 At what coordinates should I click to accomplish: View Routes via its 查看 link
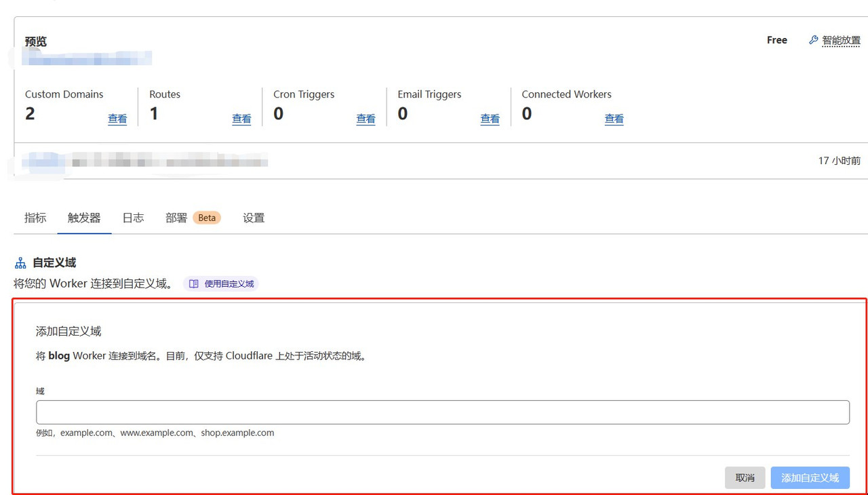[241, 119]
